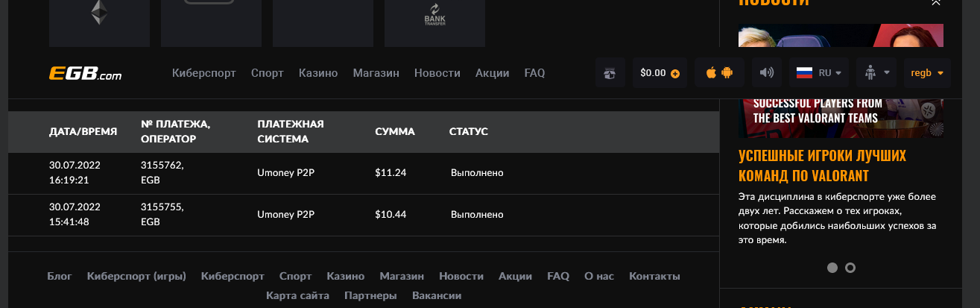This screenshot has width=980, height=308.
Task: Select the Bank Transfer payment tile
Action: (x=434, y=15)
